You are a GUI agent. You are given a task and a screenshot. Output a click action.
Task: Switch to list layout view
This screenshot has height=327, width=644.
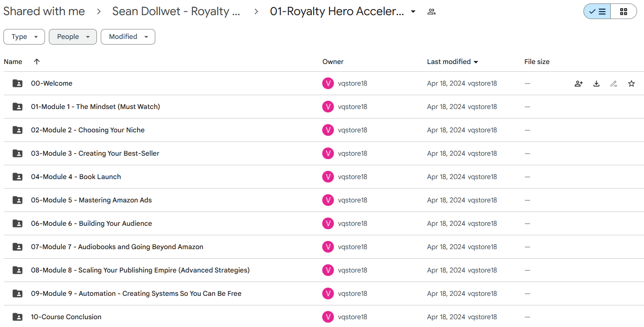597,12
